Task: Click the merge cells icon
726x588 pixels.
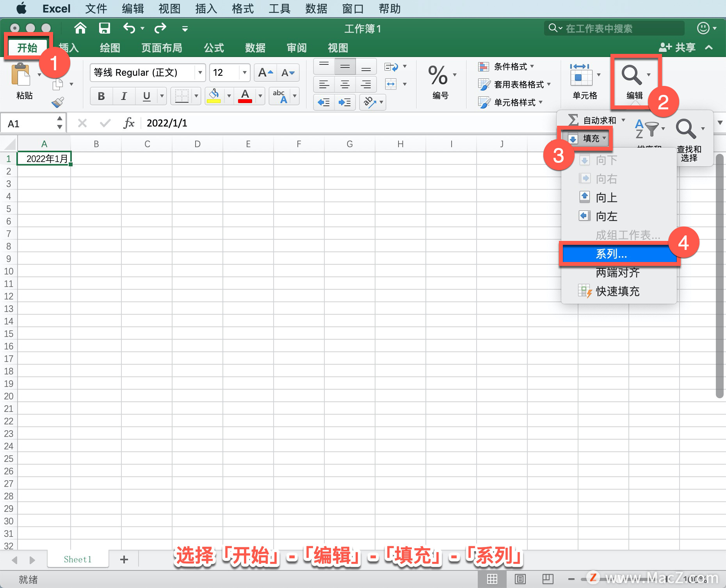Action: pyautogui.click(x=391, y=84)
